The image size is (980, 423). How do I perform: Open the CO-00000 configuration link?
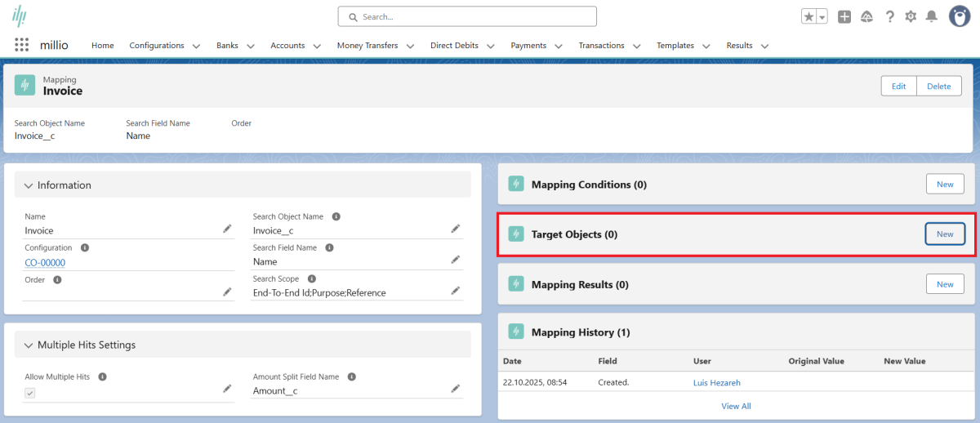(45, 263)
